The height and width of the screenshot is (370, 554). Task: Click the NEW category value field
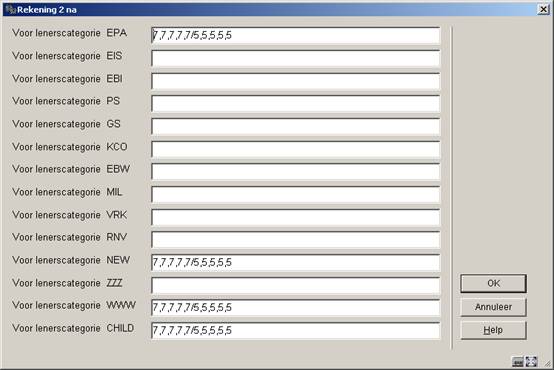[x=296, y=263]
